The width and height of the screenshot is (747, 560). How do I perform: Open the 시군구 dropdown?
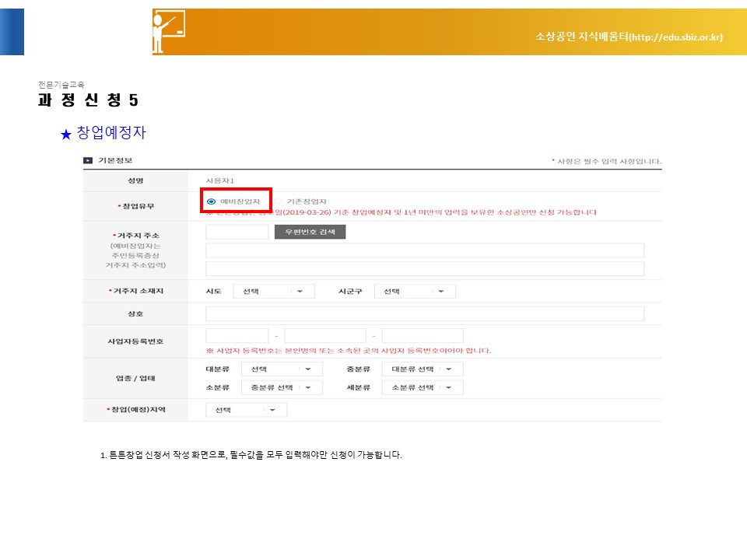(x=415, y=291)
